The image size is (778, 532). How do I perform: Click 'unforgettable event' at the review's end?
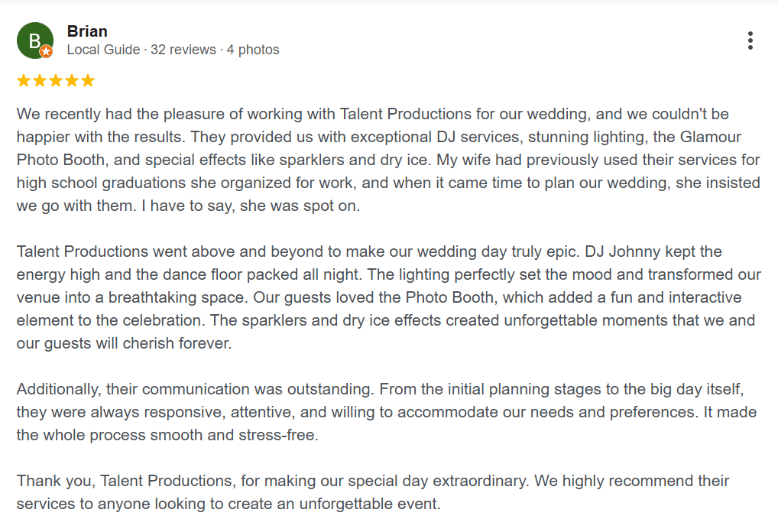pyautogui.click(x=370, y=504)
